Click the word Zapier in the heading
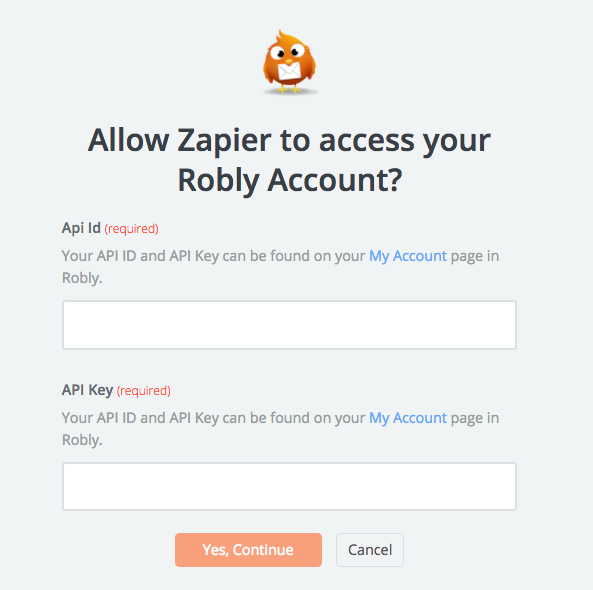The height and width of the screenshot is (590, 593). [x=224, y=141]
